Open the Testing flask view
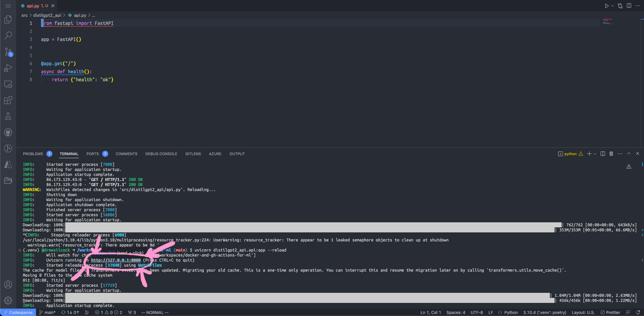This screenshot has width=644, height=316. pos(8,116)
